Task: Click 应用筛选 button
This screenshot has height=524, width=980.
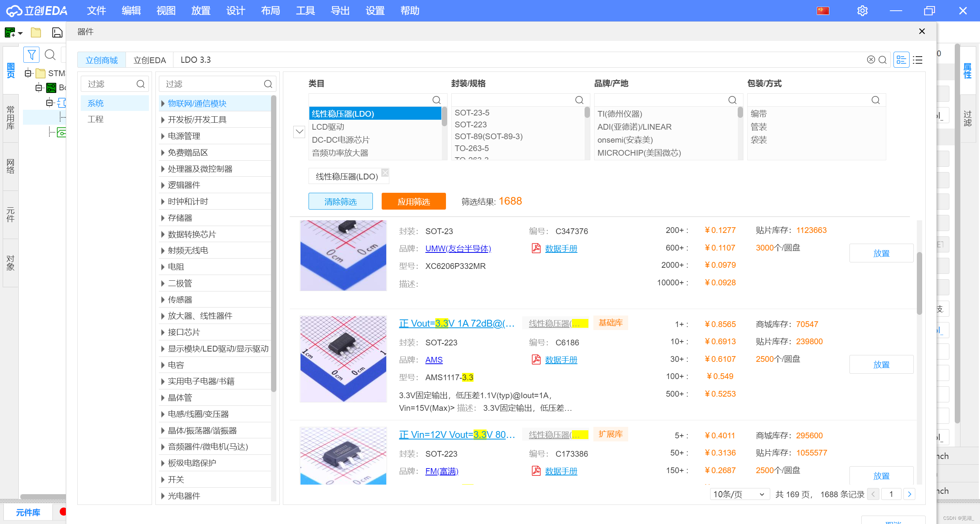Action: (x=413, y=201)
